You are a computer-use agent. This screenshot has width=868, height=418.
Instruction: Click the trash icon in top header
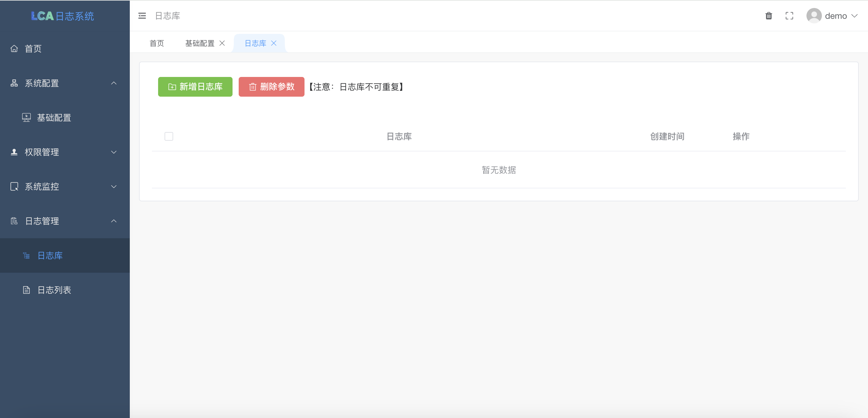click(x=769, y=16)
